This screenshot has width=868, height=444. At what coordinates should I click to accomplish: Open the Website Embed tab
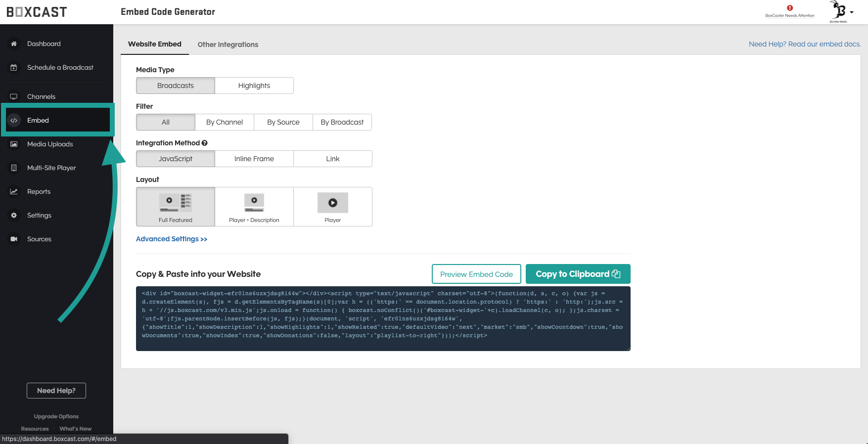tap(155, 44)
